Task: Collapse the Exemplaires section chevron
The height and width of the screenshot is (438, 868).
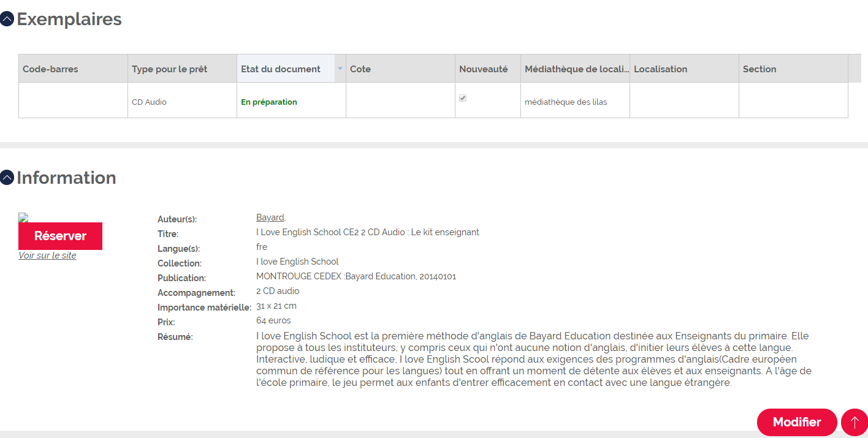Action: [7, 20]
